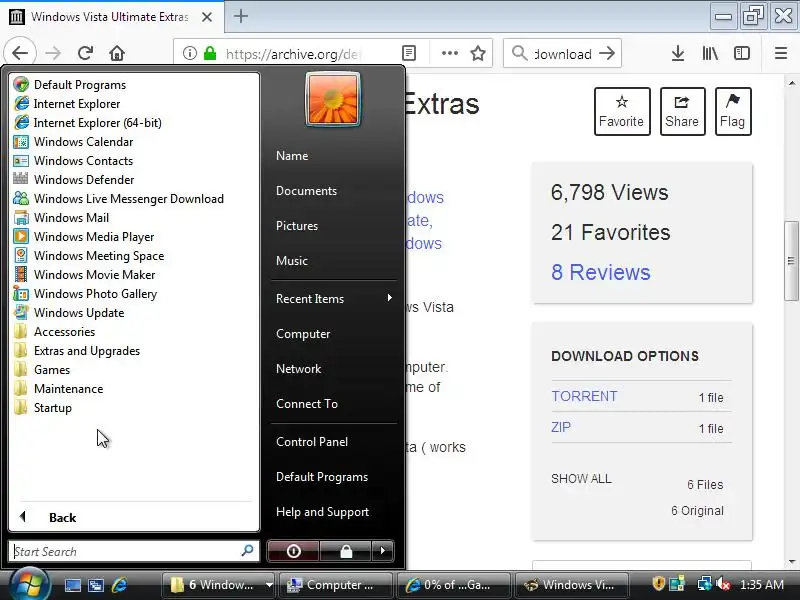Open Windows Contacts
Screen dimensions: 800x600
pos(83,161)
